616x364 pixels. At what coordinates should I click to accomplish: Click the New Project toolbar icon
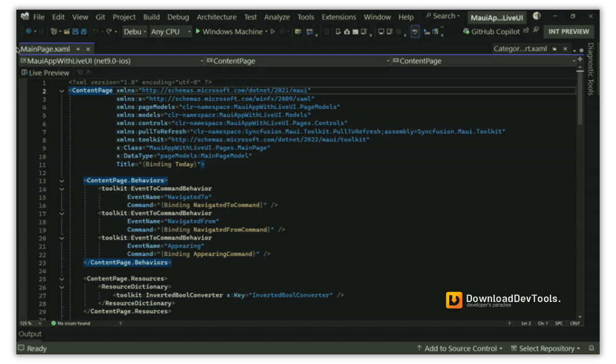(x=54, y=32)
